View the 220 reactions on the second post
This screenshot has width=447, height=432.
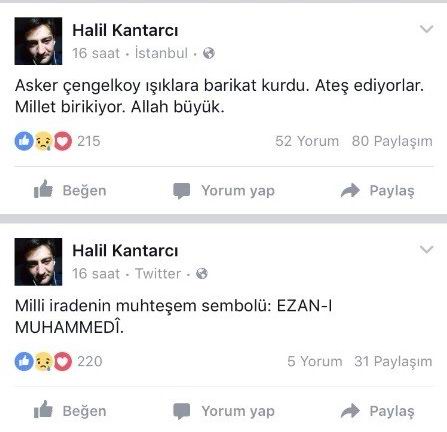(58, 361)
